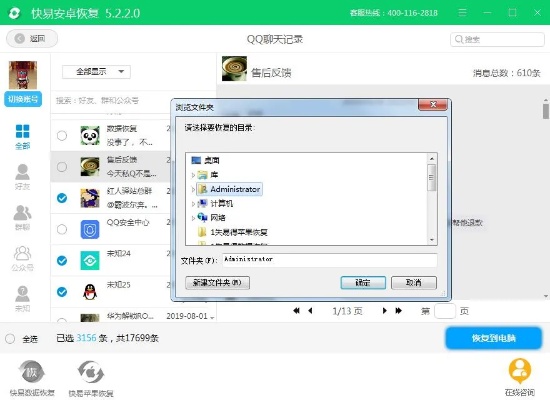The width and height of the screenshot is (550, 400).
Task: Click the coffee avatar in 售后反馈 list row
Action: pos(90,167)
